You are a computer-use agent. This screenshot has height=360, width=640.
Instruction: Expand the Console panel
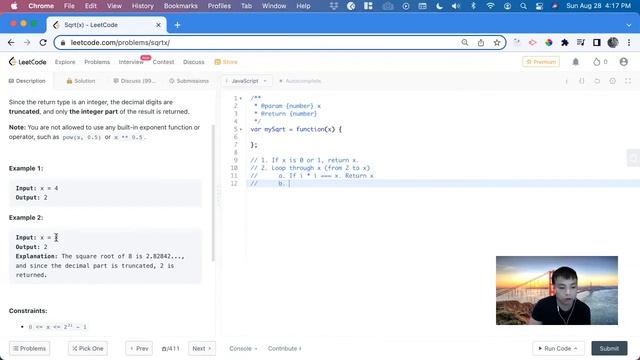tap(243, 349)
